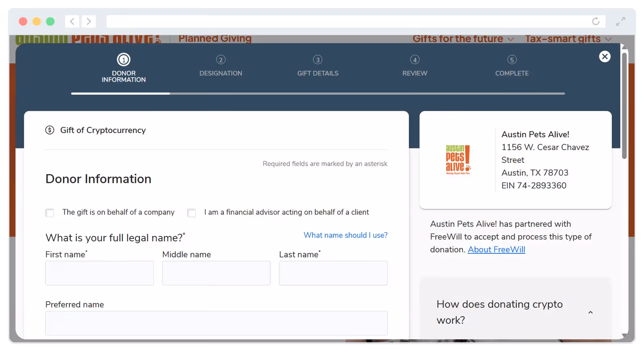Click the step 4 Review circle icon
Screen dimensions: 644x352
pos(415,60)
